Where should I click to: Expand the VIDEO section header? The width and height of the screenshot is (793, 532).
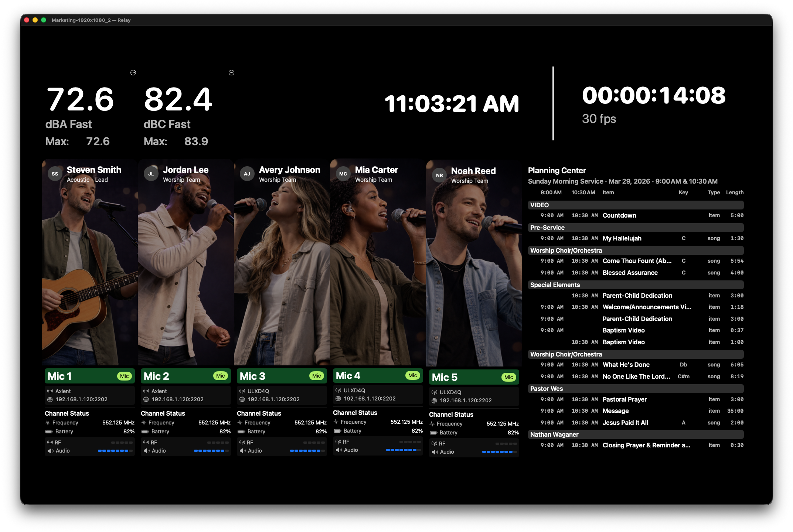coord(636,205)
